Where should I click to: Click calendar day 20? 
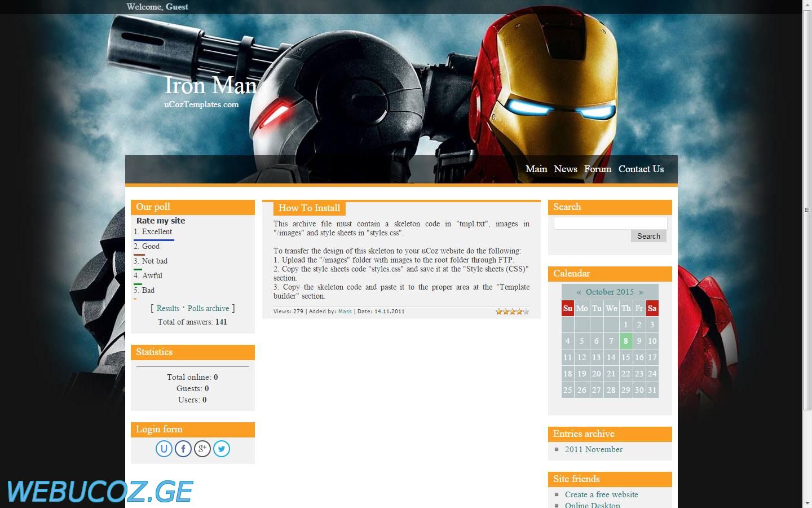pyautogui.click(x=596, y=374)
